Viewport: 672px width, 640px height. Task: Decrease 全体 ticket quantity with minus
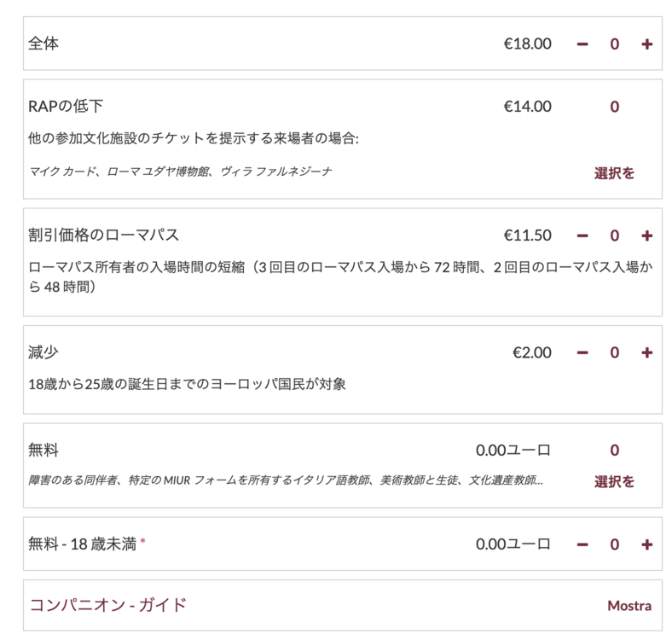[582, 44]
